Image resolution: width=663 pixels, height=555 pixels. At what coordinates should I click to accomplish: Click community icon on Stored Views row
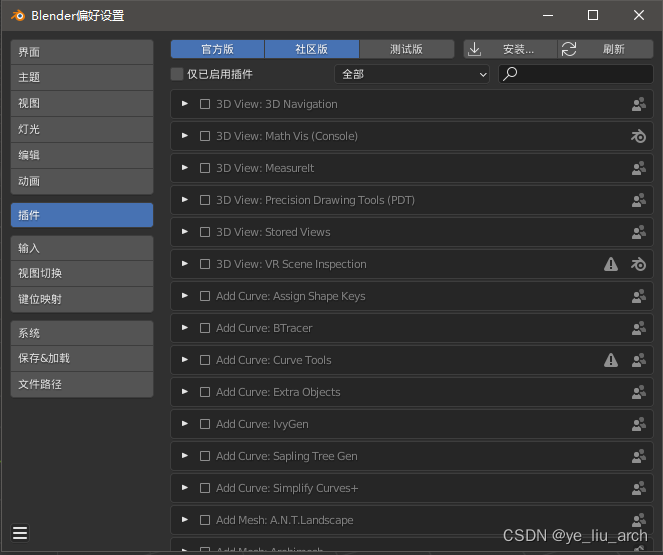[638, 232]
